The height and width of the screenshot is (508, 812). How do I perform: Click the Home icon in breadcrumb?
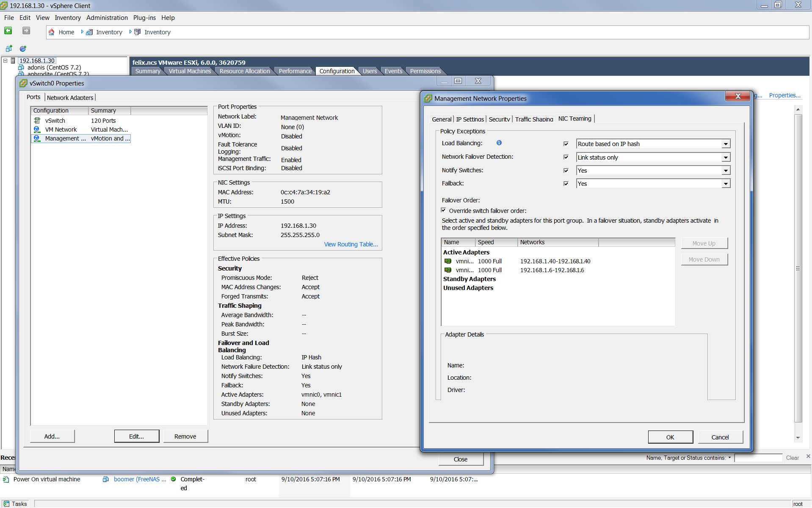pos(52,32)
